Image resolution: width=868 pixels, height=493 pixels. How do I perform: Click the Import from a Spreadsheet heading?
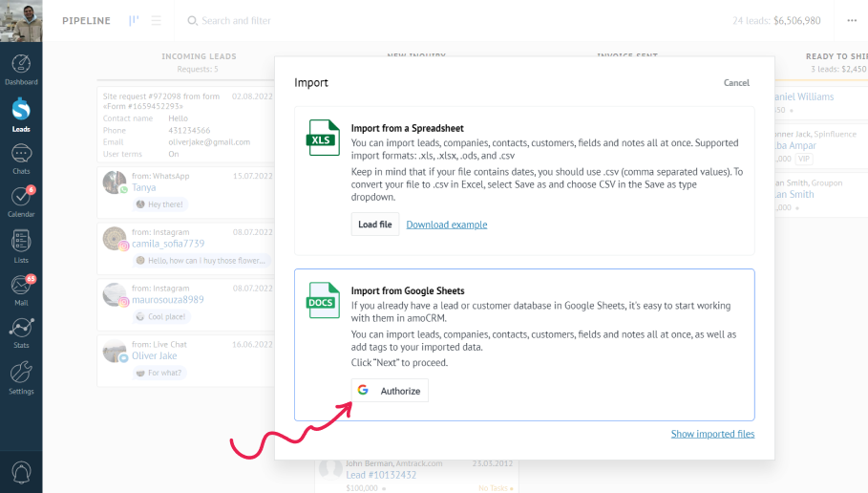[407, 128]
